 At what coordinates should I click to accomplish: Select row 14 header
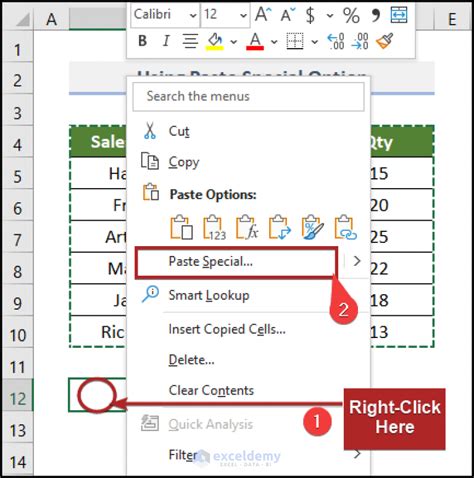click(18, 462)
